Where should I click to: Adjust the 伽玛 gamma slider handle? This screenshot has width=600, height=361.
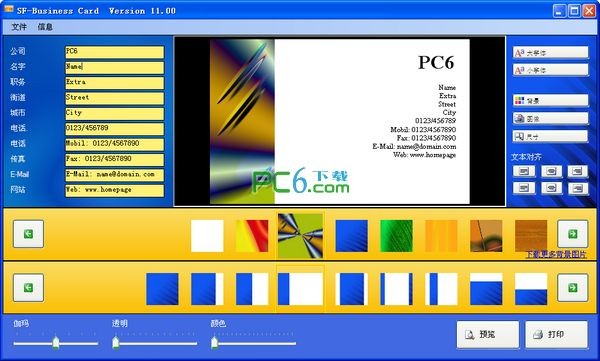click(x=56, y=342)
